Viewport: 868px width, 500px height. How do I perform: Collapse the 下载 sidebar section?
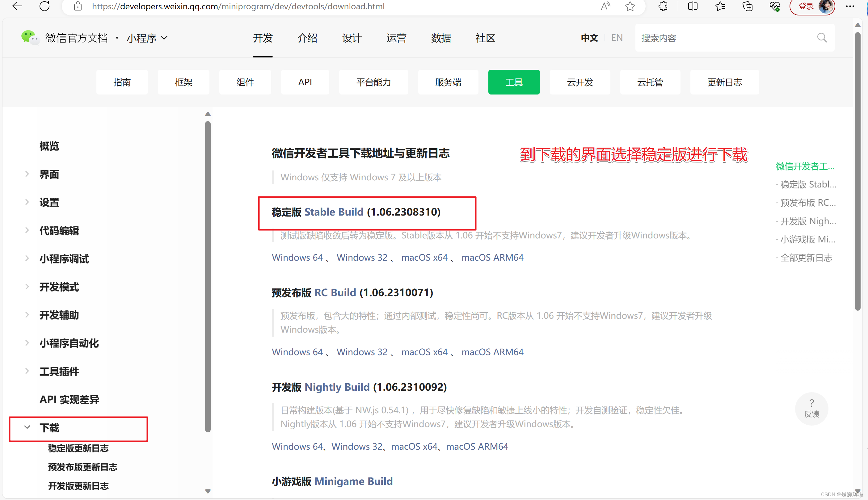click(27, 427)
